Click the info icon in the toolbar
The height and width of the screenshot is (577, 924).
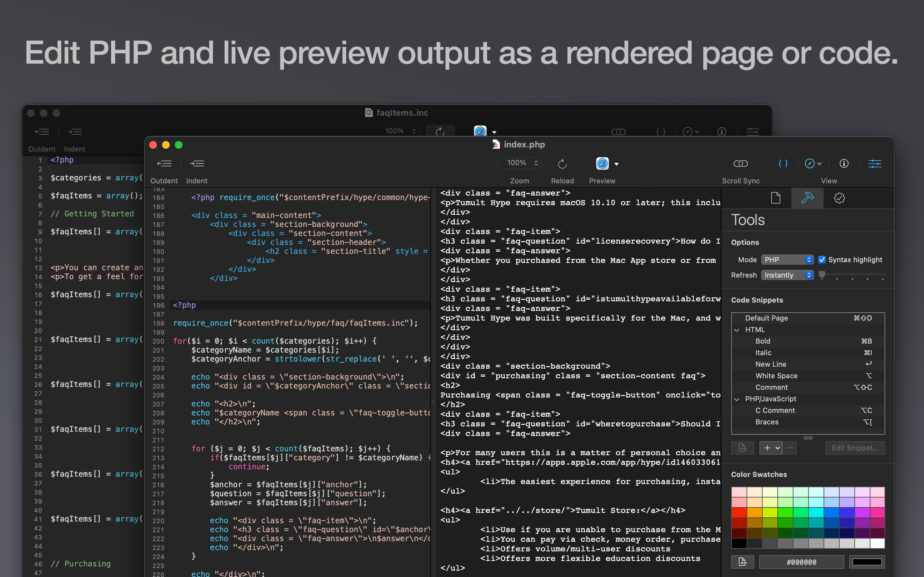coord(844,163)
